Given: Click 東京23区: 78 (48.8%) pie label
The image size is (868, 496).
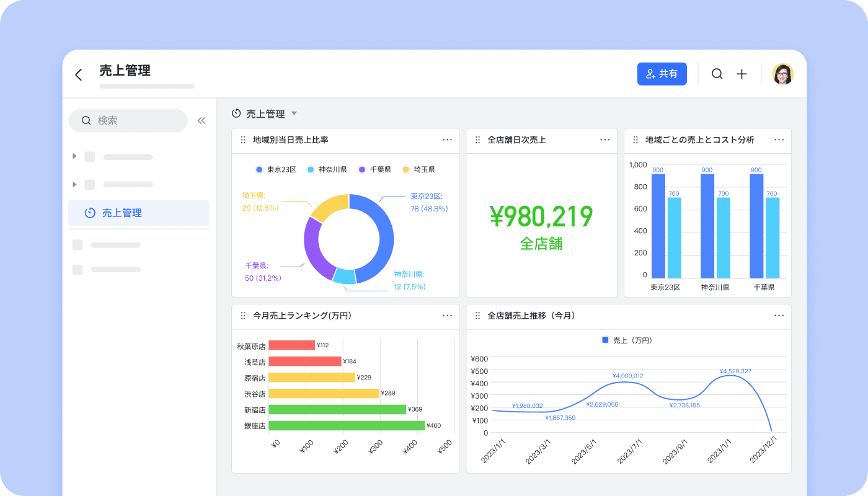Looking at the screenshot, I should point(429,203).
